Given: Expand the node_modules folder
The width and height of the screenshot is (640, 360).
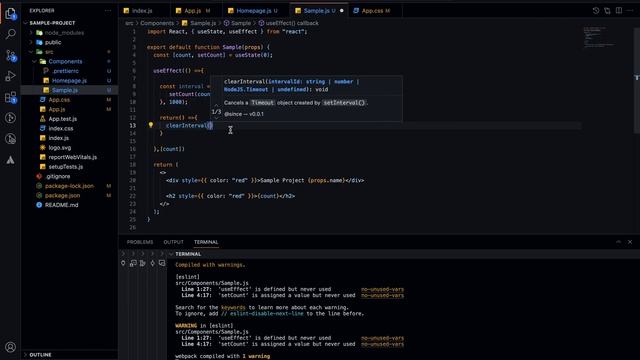Looking at the screenshot, I should point(31,33).
